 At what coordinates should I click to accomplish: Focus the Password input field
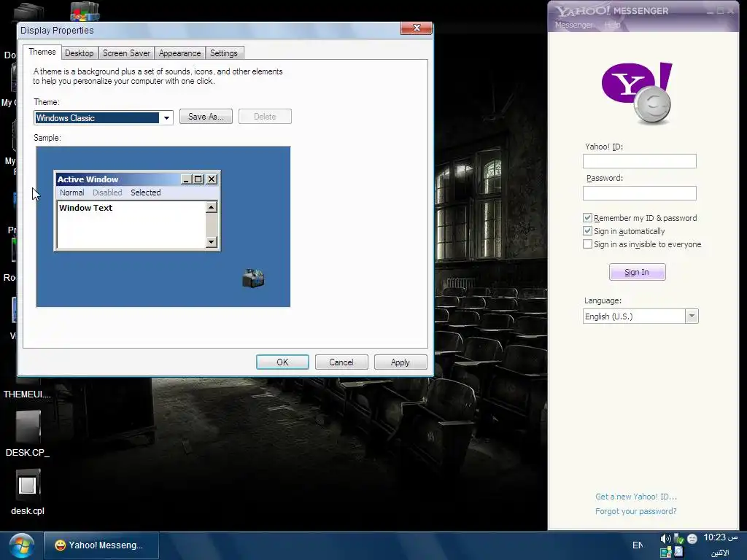coord(639,192)
